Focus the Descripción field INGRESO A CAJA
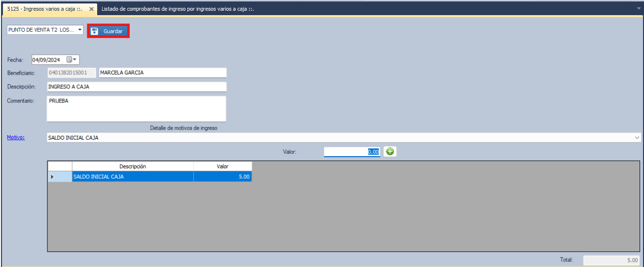 click(x=137, y=87)
